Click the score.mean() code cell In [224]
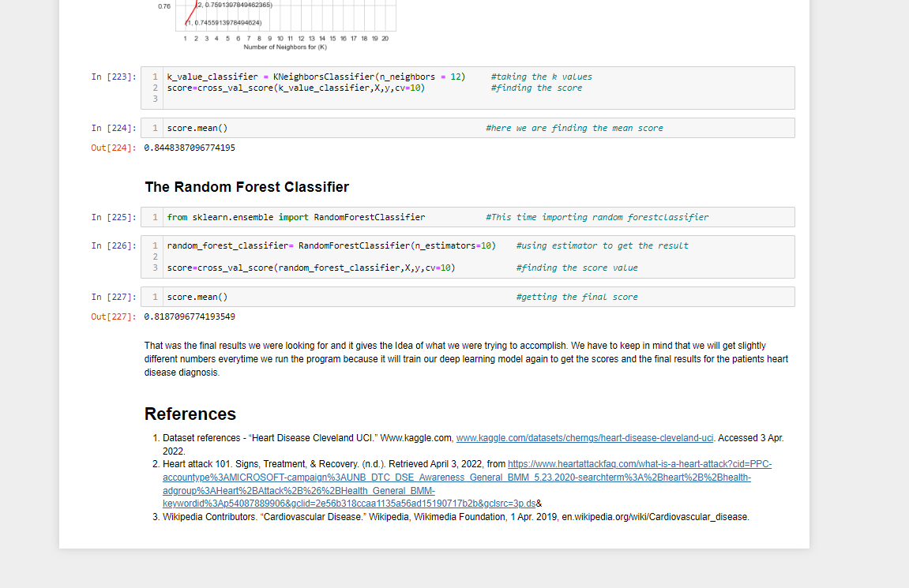Image resolution: width=909 pixels, height=588 pixels. point(468,128)
